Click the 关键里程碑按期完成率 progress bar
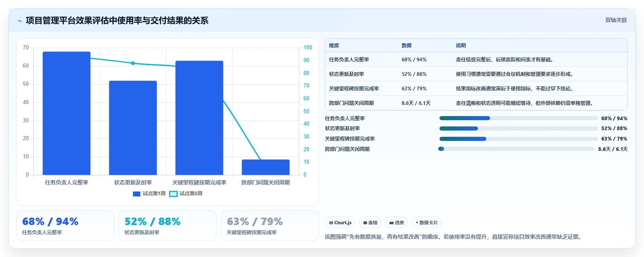Viewport: 644px width, 257px height. click(518, 138)
